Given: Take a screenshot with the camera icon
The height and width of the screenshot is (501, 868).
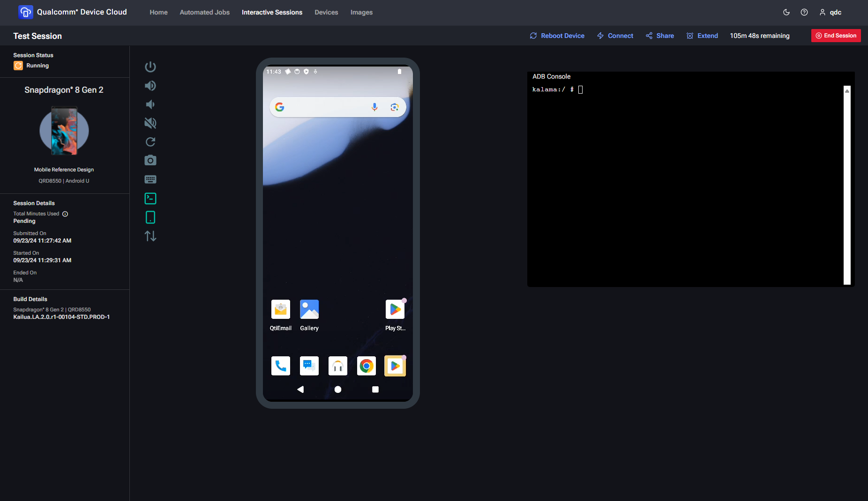Looking at the screenshot, I should click(x=150, y=161).
